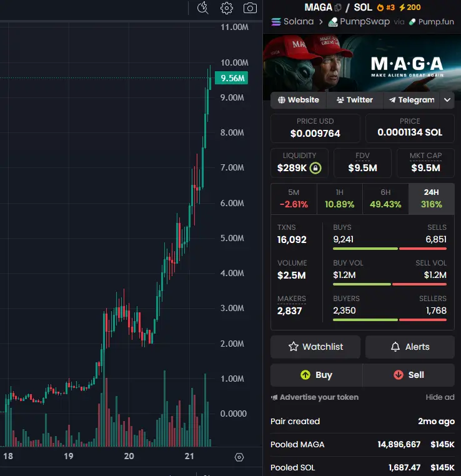The height and width of the screenshot is (476, 461).
Task: Click the Pooled SOL 1,687.47 value
Action: (405, 467)
